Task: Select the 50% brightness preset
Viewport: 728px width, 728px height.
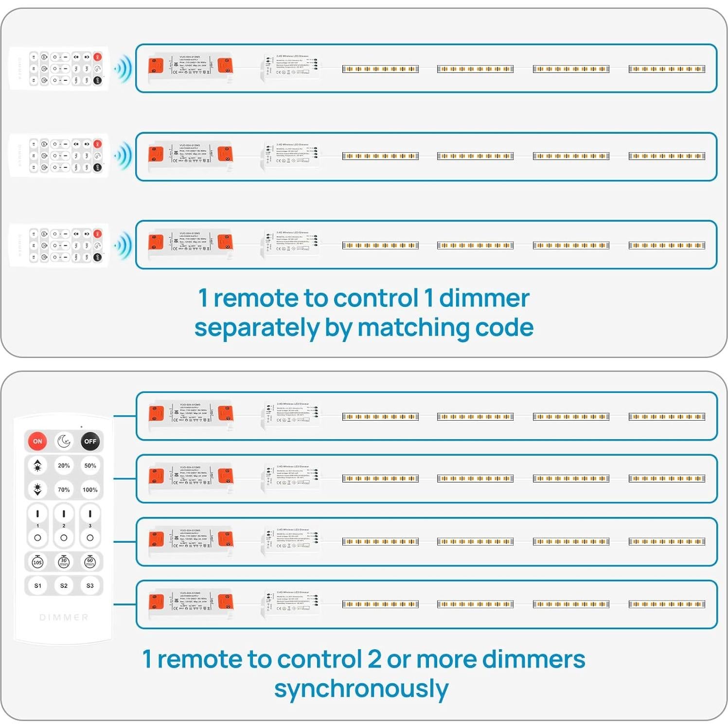Action: coord(90,465)
